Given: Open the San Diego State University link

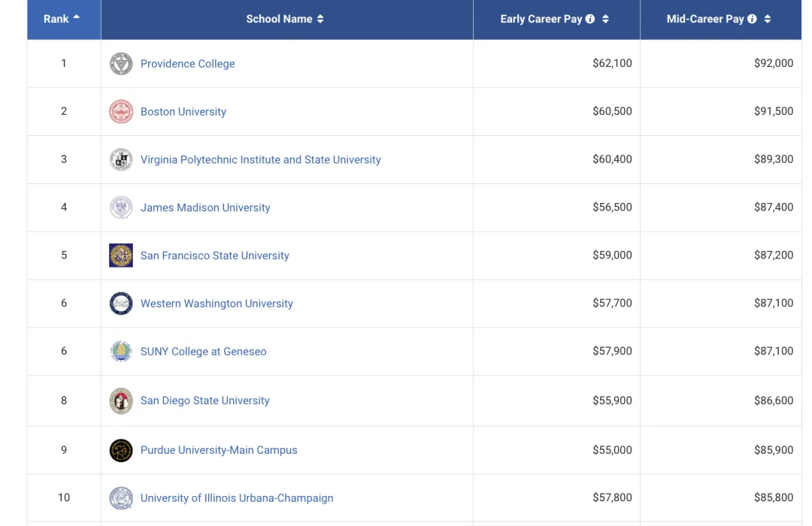Looking at the screenshot, I should [205, 401].
